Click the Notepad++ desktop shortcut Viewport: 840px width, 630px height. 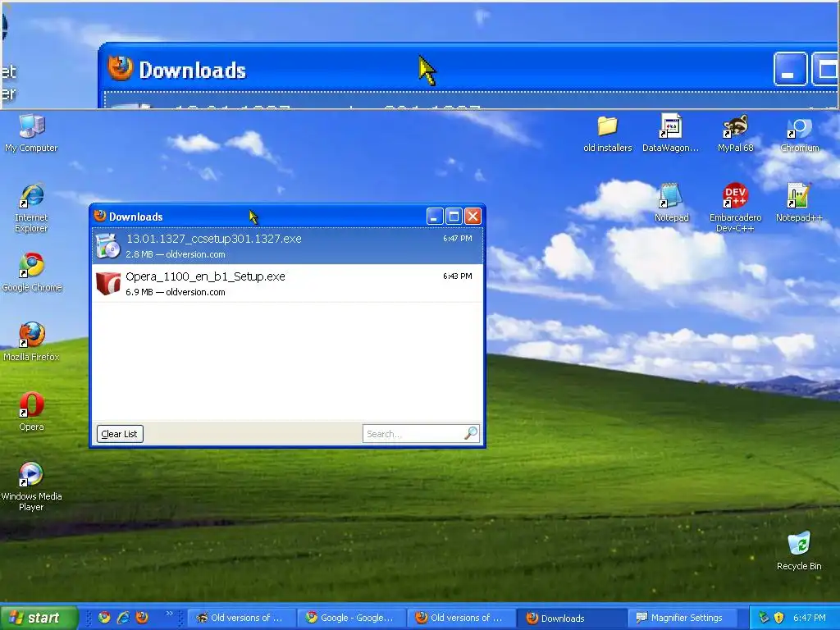pyautogui.click(x=799, y=203)
